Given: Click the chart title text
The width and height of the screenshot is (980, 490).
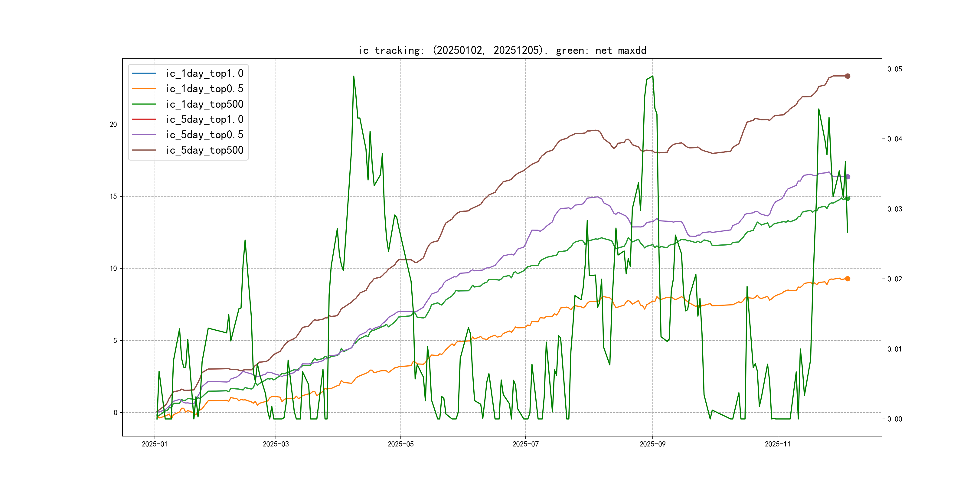Looking at the screenshot, I should click(x=502, y=50).
